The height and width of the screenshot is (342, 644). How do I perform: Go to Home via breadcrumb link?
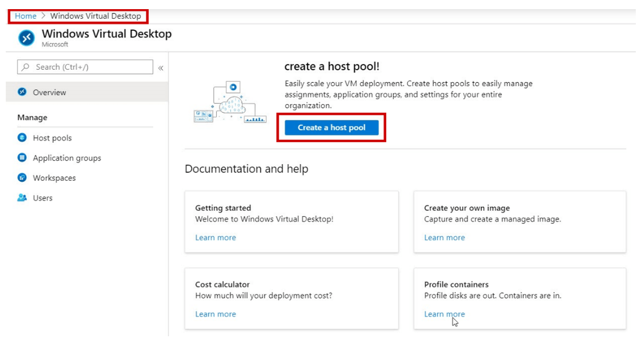[x=26, y=16]
